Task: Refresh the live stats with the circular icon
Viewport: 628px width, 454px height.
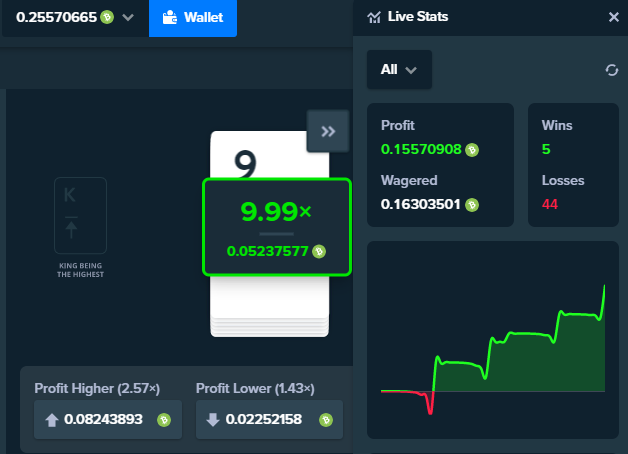Action: pyautogui.click(x=612, y=70)
